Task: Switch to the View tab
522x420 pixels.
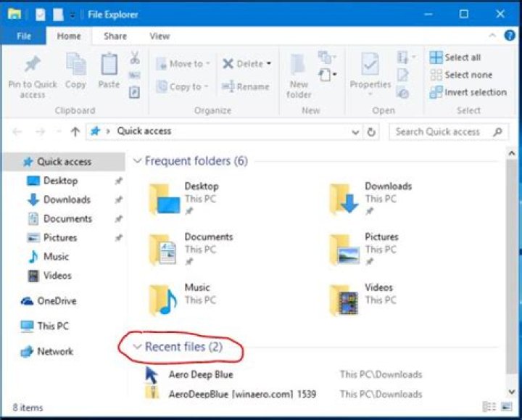Action: (159, 36)
